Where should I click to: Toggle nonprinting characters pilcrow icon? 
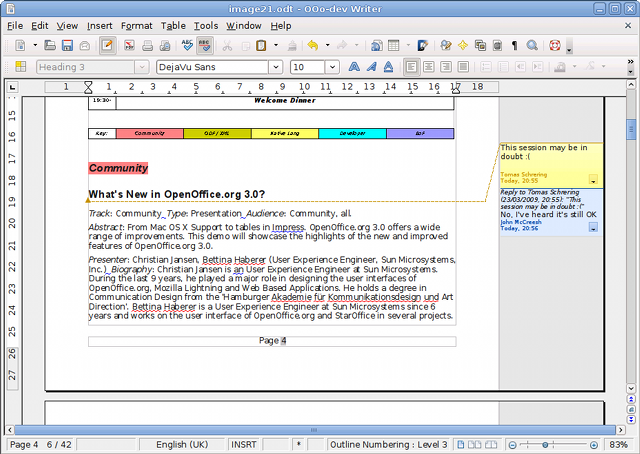[514, 46]
